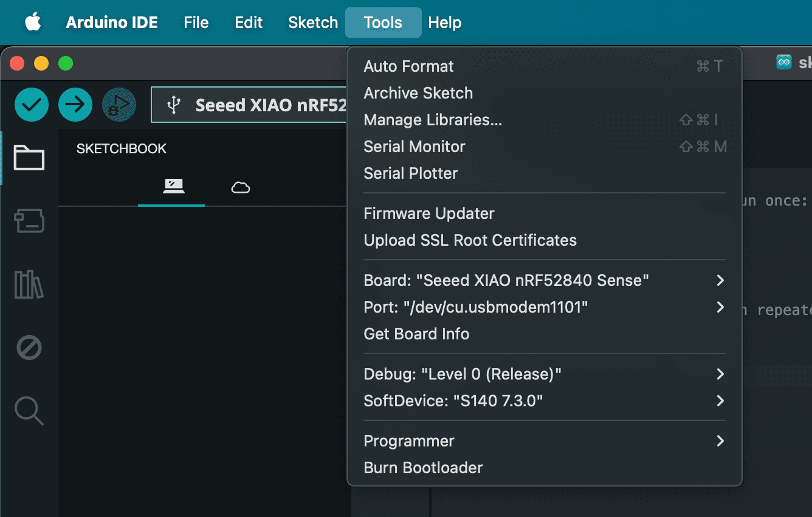Open the Edit menu
Screen dimensions: 812x517
(249, 23)
